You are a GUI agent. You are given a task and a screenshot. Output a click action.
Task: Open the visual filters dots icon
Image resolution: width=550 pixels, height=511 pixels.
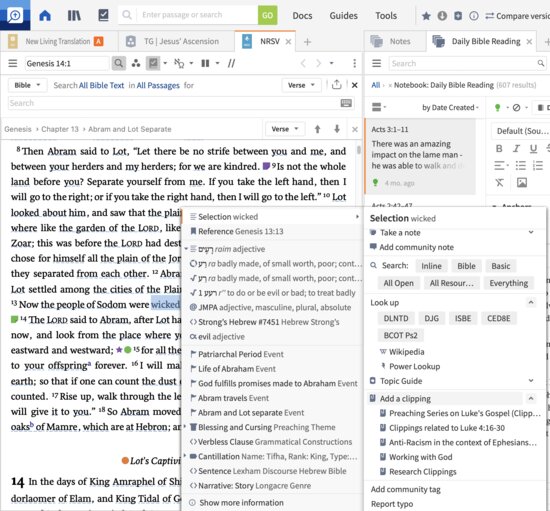[136, 63]
